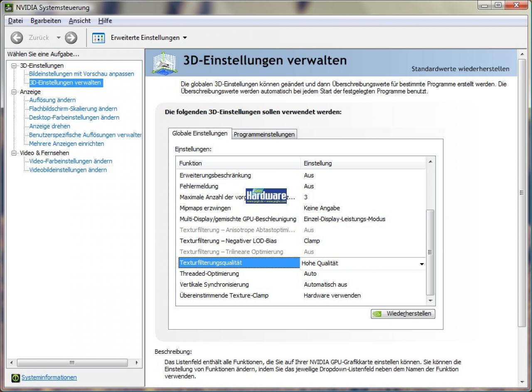Collapse the Video & Fernsehen tree node

14,153
